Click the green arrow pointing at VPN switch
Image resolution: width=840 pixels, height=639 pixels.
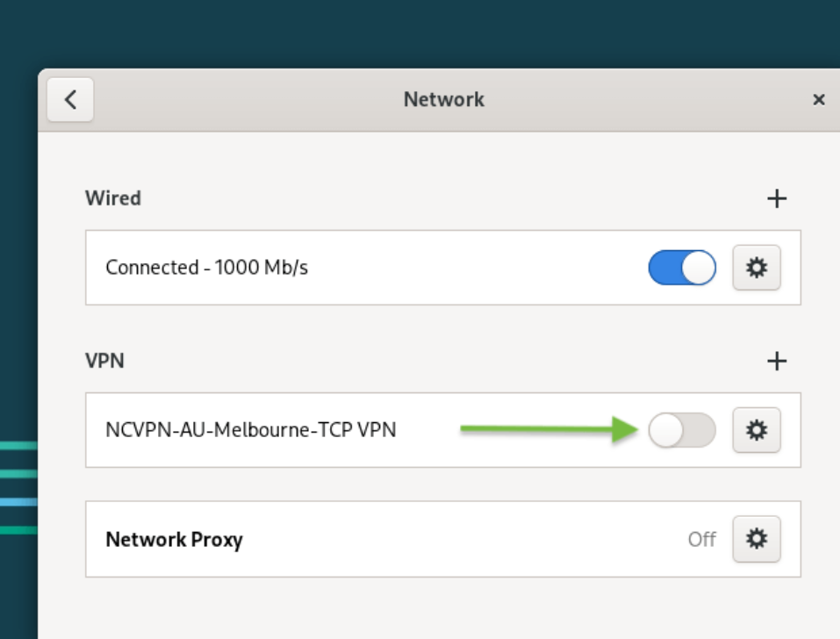(x=549, y=429)
